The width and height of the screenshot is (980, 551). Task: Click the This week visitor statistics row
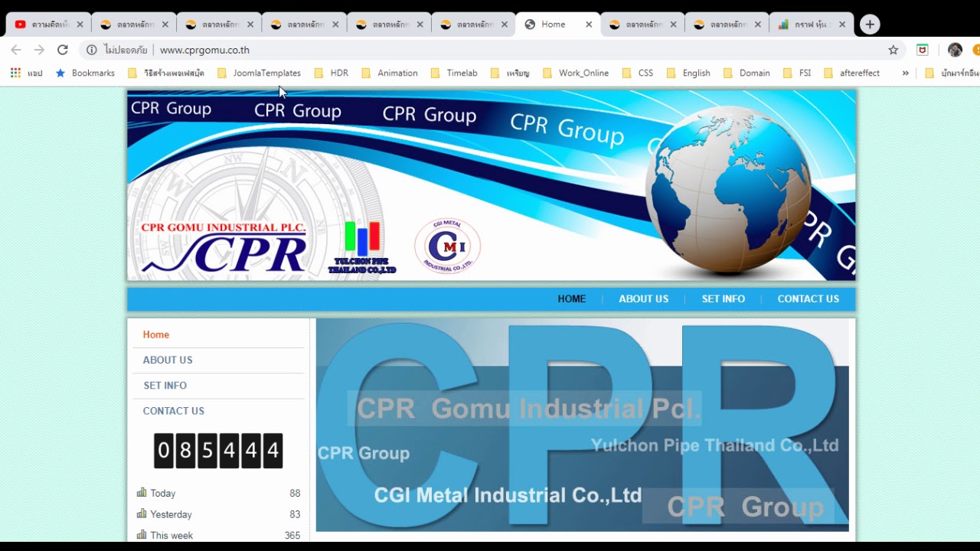218,535
